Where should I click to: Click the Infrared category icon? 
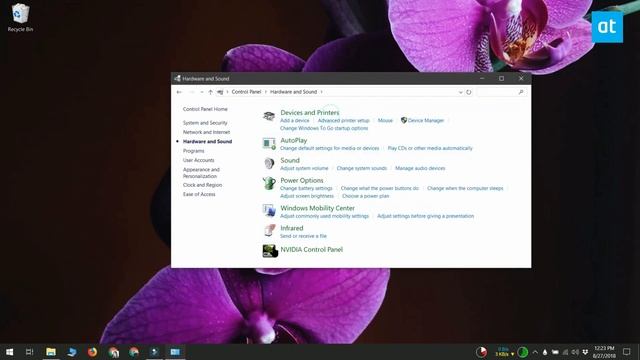(x=269, y=231)
